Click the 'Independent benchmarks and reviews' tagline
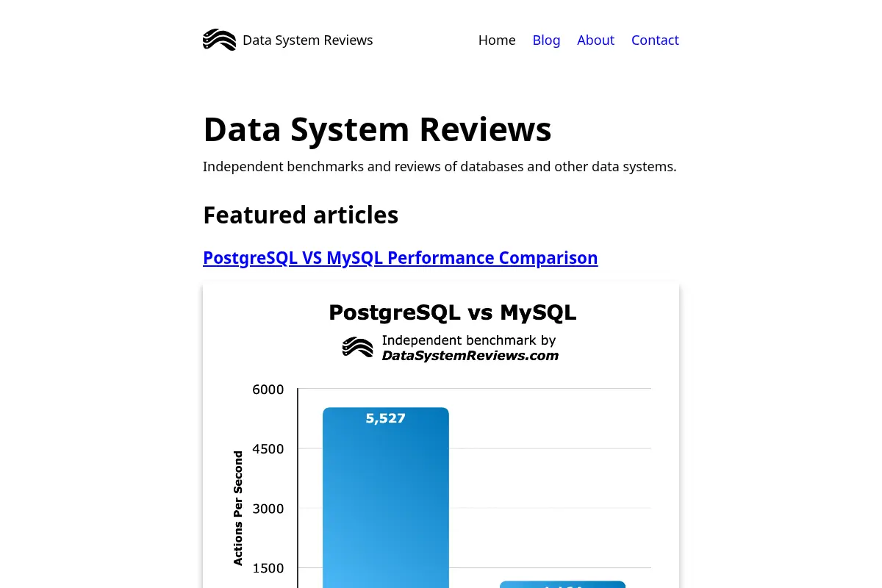Viewport: 882px width, 588px height. [440, 167]
